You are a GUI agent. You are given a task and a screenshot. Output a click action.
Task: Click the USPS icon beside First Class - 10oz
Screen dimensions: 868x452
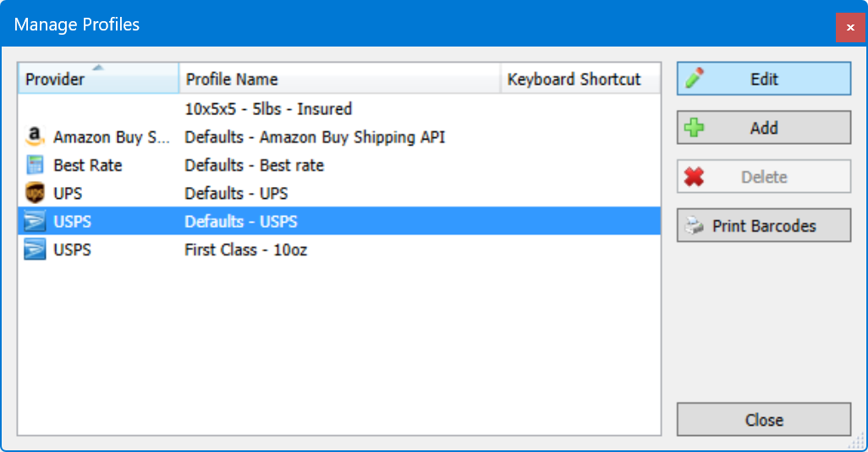[35, 250]
